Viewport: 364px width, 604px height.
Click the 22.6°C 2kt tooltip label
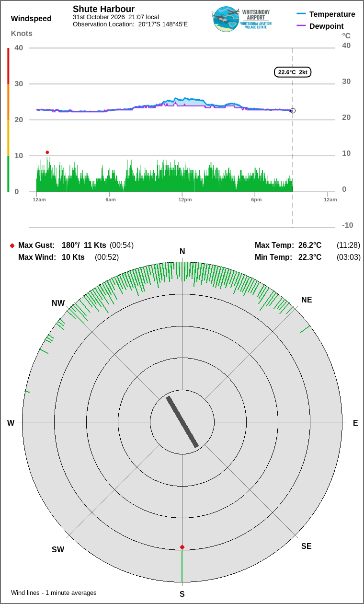click(293, 72)
